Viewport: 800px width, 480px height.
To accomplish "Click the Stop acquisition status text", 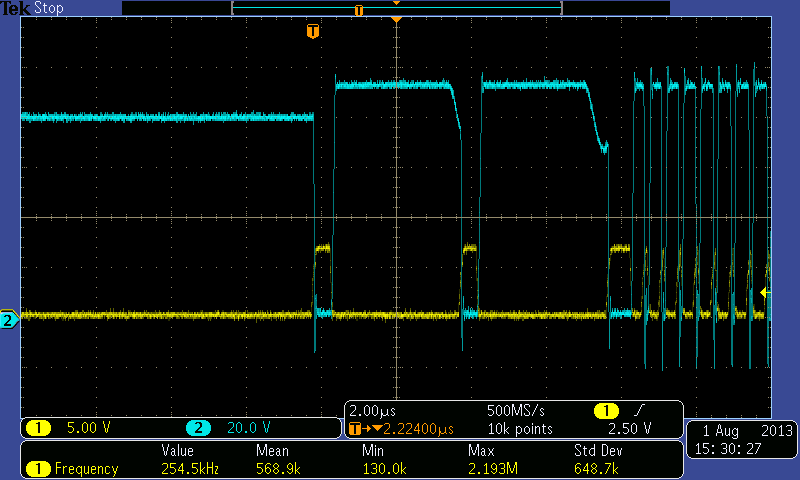I will pyautogui.click(x=49, y=8).
